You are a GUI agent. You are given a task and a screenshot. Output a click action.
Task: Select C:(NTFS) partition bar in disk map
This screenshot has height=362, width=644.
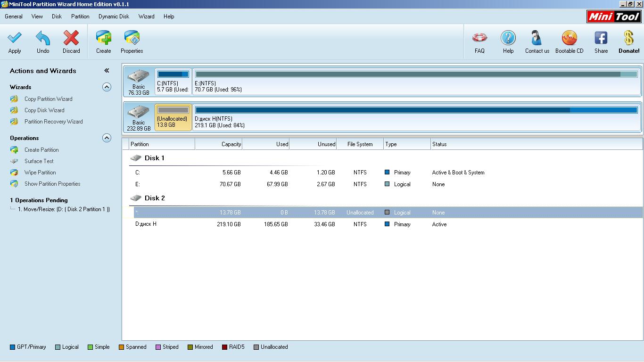tap(173, 81)
